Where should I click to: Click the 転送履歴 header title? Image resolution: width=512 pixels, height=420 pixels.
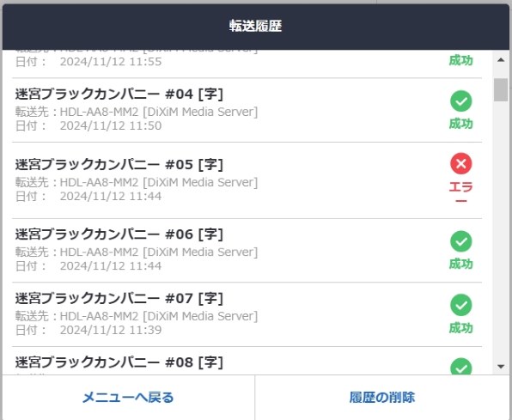(255, 26)
